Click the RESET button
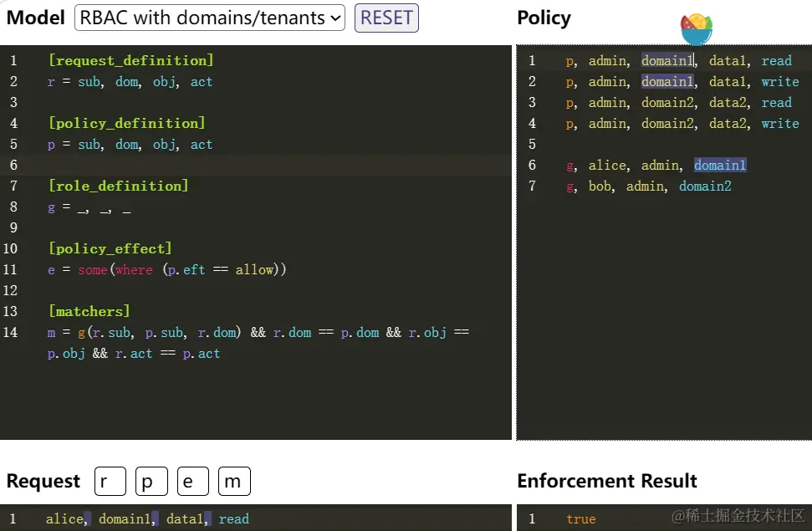Image resolution: width=812 pixels, height=531 pixels. coord(386,18)
